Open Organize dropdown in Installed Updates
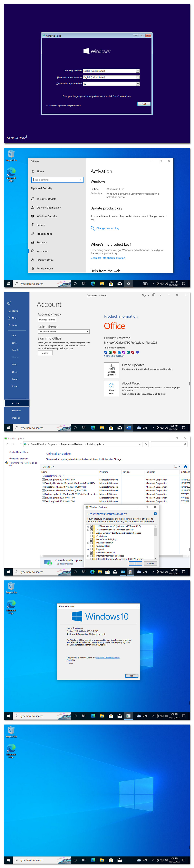The width and height of the screenshot is (194, 868). pos(49,467)
